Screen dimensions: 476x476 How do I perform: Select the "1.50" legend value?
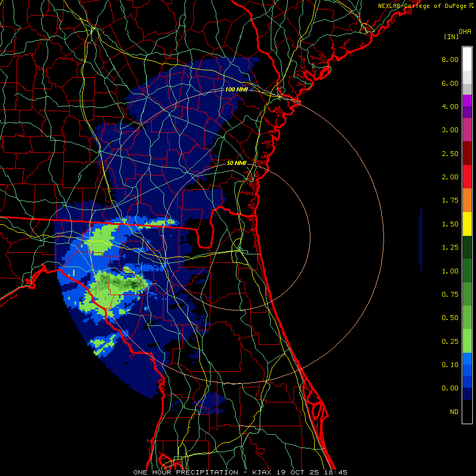450,224
